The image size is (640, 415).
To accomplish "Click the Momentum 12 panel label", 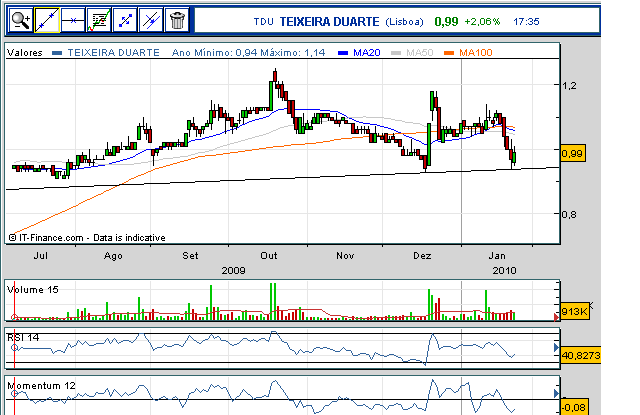I will pyautogui.click(x=41, y=386).
